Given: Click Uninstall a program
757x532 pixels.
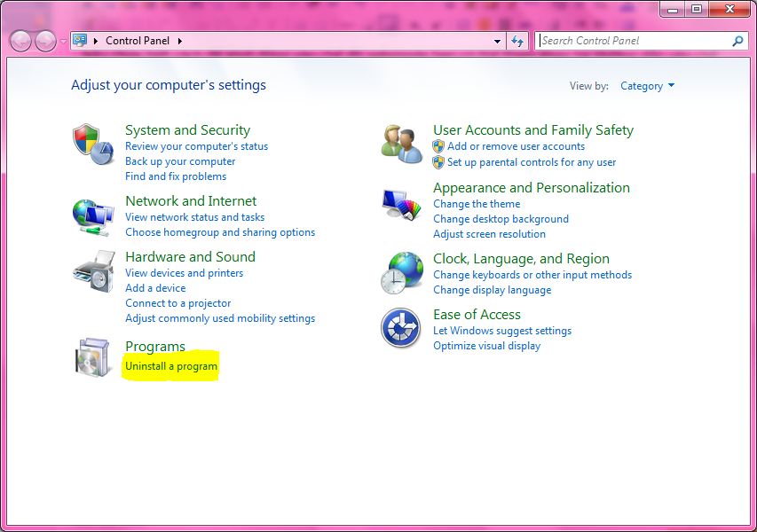Looking at the screenshot, I should [171, 366].
